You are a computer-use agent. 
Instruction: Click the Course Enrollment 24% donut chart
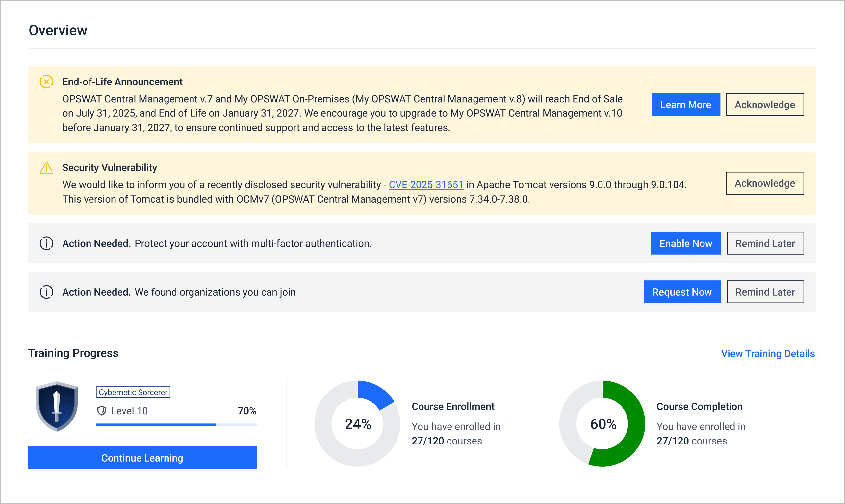(357, 423)
